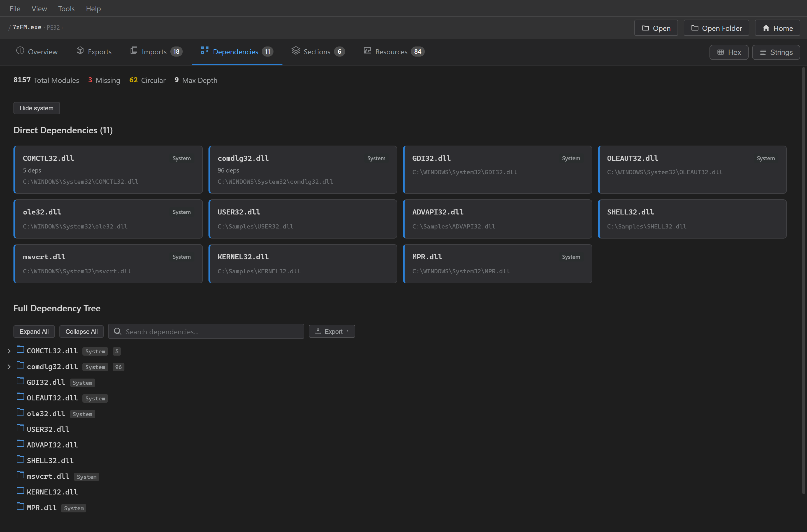The image size is (807, 532).
Task: Select the ole32.dll dependency card
Action: [x=108, y=219]
